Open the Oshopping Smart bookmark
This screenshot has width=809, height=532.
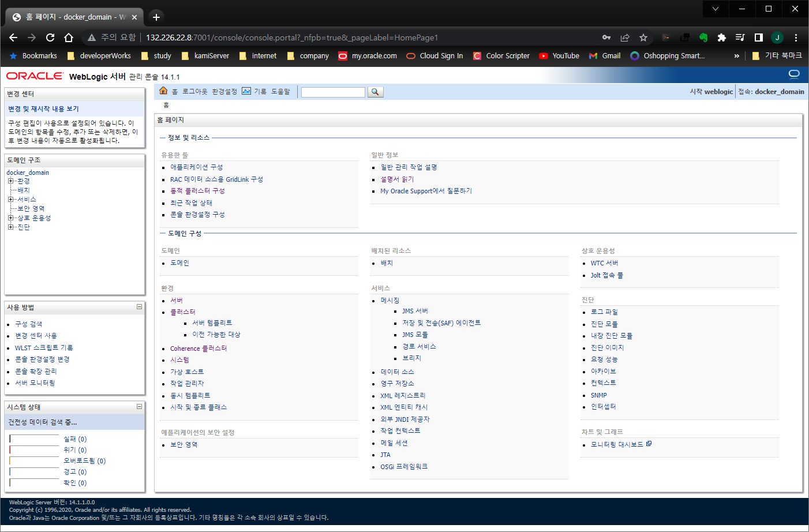click(668, 56)
